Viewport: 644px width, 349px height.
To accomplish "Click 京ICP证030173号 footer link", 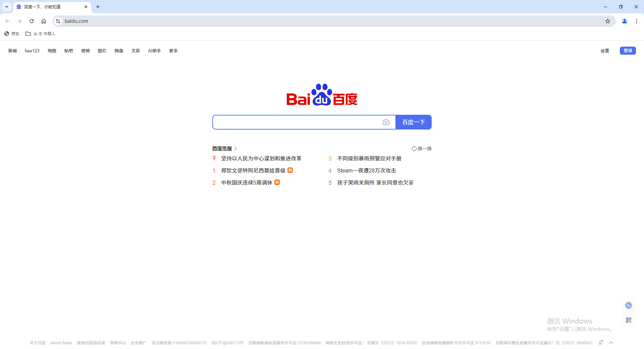I will 227,343.
